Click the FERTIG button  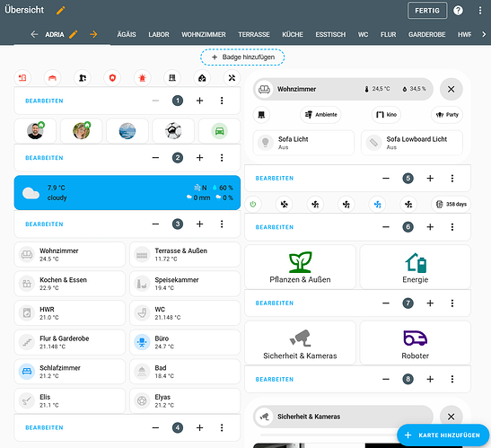tap(427, 11)
